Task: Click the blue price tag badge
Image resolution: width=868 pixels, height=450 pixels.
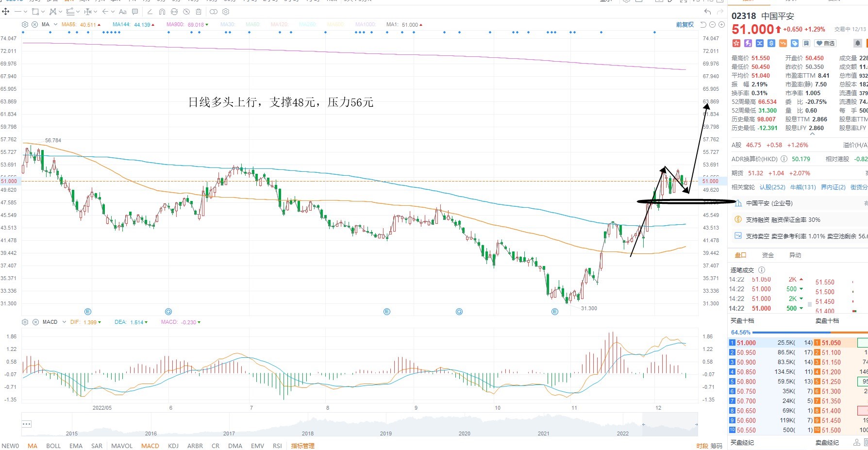Action: click(x=795, y=43)
